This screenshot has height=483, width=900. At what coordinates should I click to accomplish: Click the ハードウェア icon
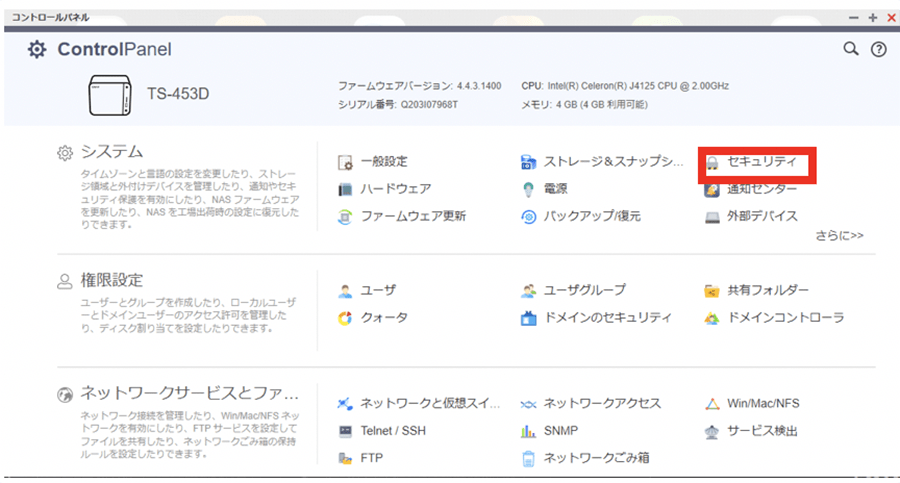point(345,190)
